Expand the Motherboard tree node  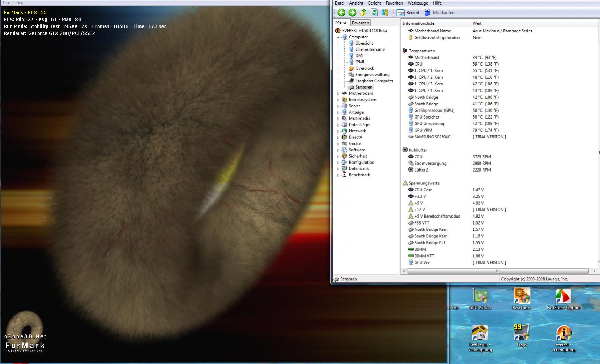click(338, 93)
